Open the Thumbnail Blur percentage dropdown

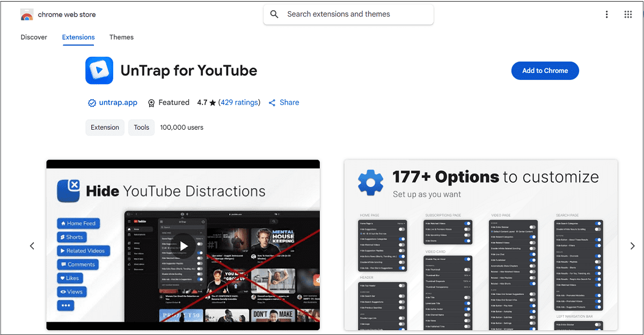coord(467,276)
